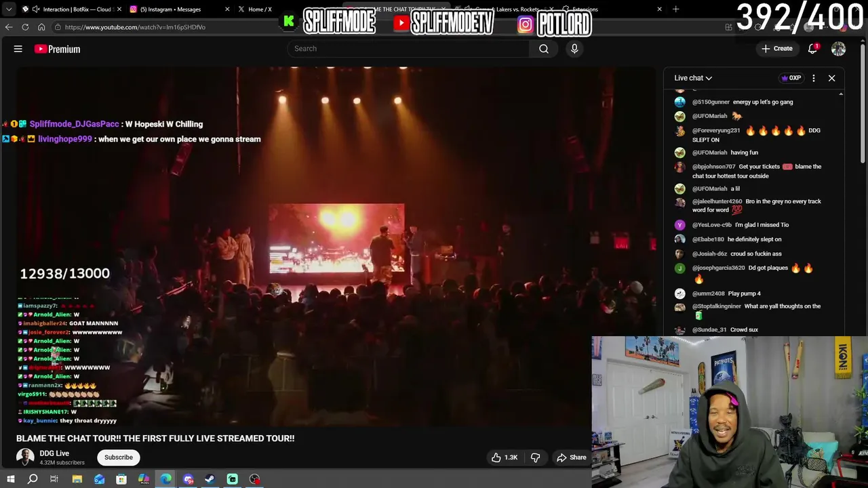Dislike the video with thumbs down

(535, 457)
